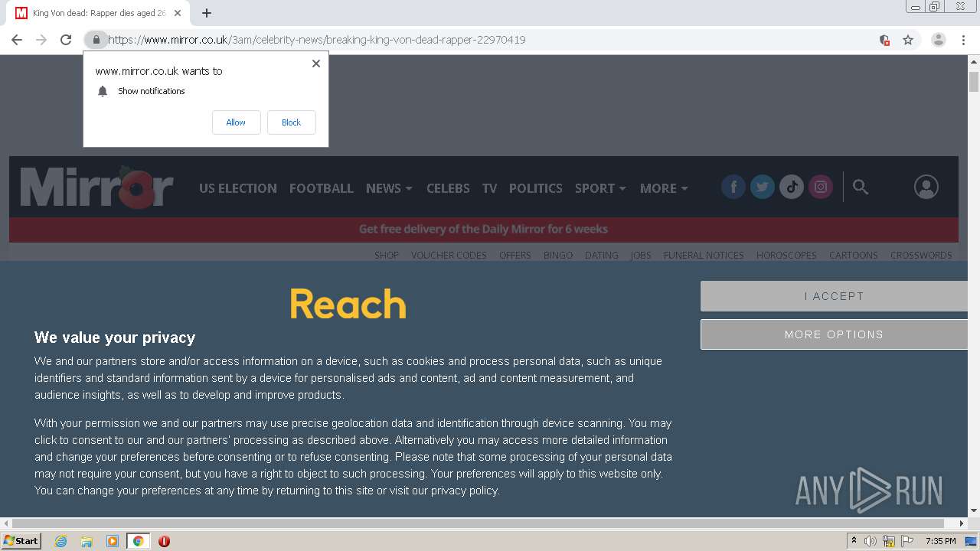Click I ACCEPT on privacy notice
The width and height of the screenshot is (980, 551).
pyautogui.click(x=834, y=296)
